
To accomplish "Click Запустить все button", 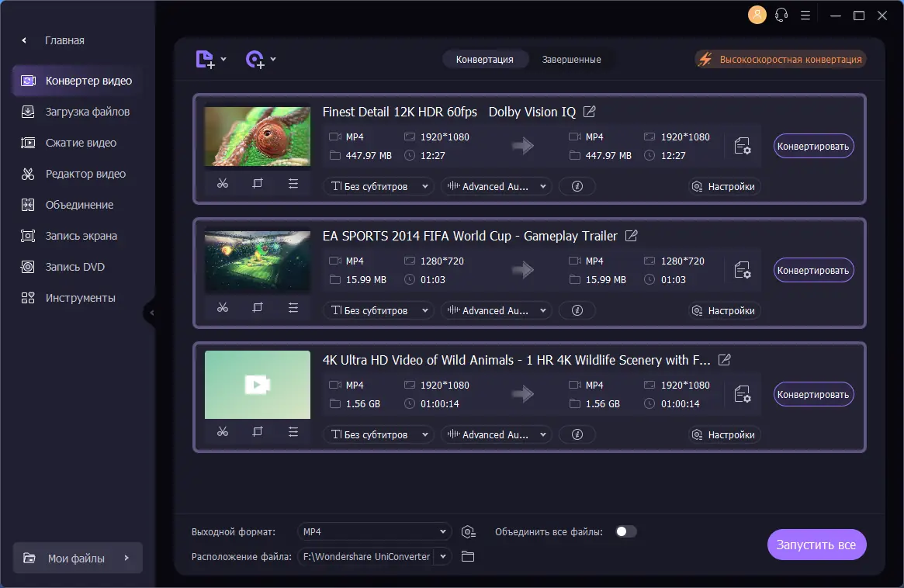I will click(816, 545).
